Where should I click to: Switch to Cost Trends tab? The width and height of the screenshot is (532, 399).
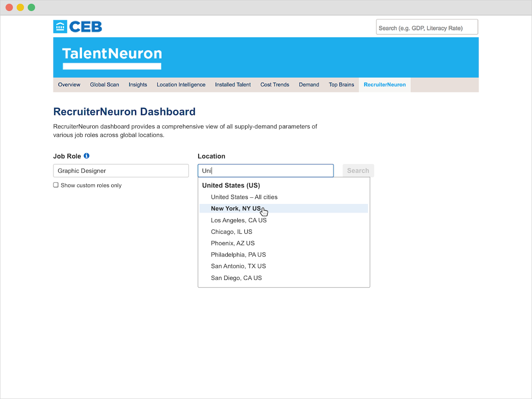tap(275, 85)
